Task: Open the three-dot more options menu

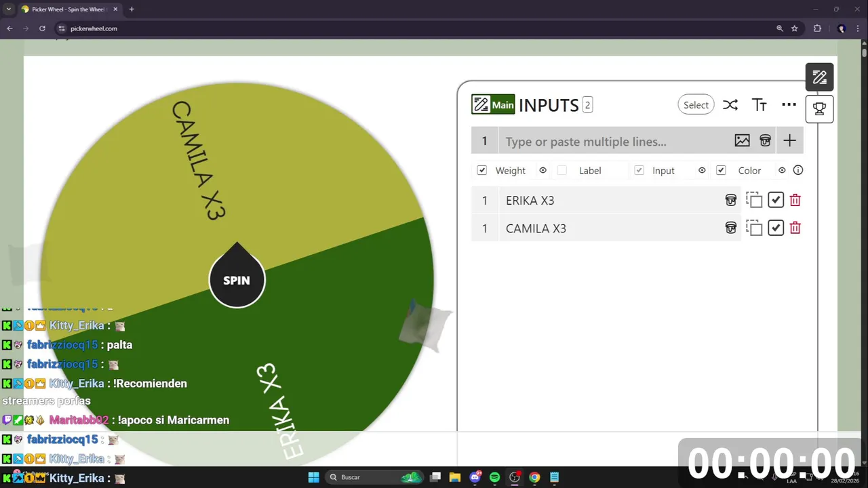Action: click(789, 104)
